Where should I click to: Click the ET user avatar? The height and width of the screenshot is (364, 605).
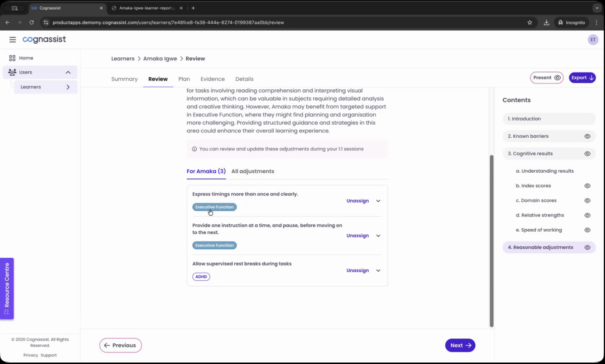(593, 39)
